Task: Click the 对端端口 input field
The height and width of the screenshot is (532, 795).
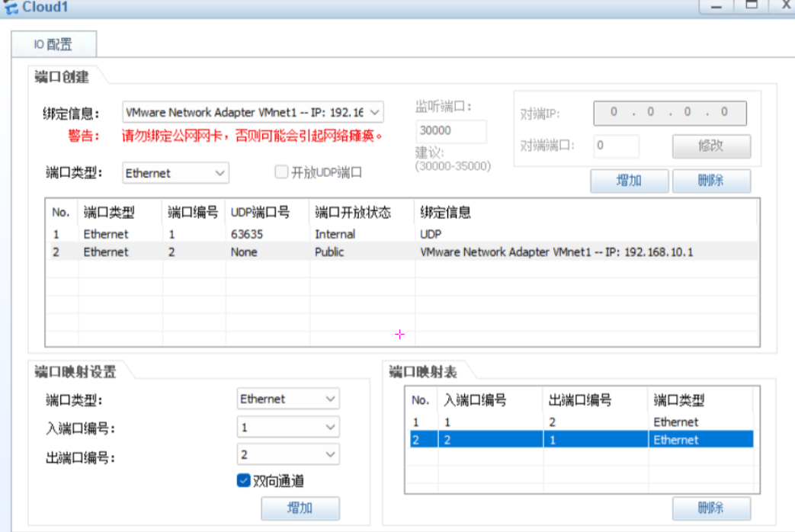Action: (616, 146)
